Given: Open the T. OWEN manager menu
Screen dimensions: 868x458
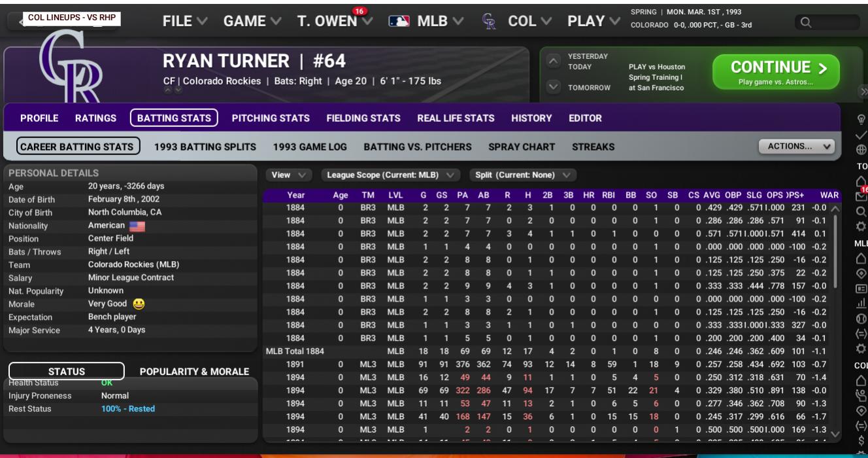Looking at the screenshot, I should (x=334, y=22).
